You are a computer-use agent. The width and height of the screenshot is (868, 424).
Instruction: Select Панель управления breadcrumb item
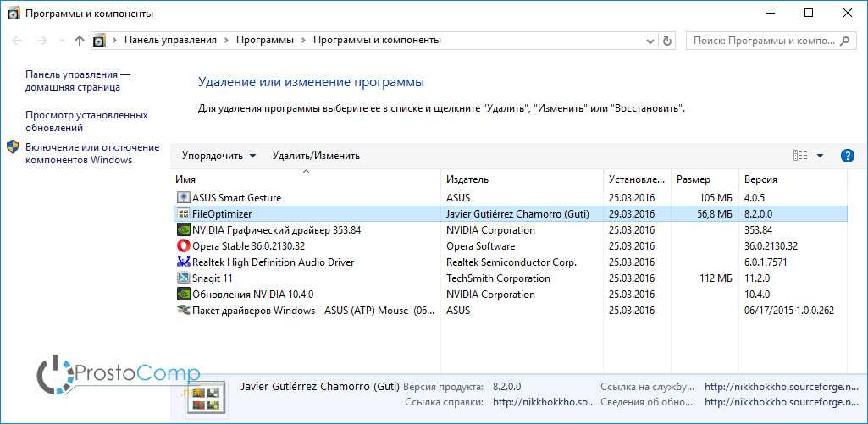170,40
